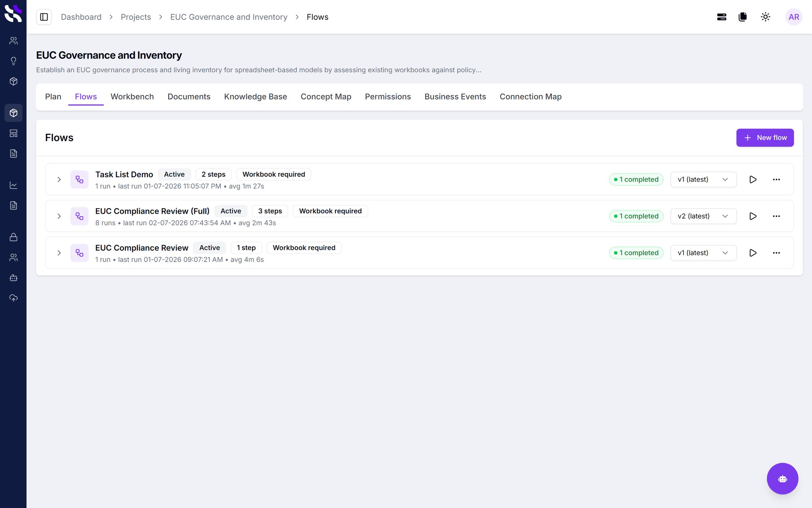
Task: Open the robot agents sidebar icon
Action: pyautogui.click(x=13, y=278)
